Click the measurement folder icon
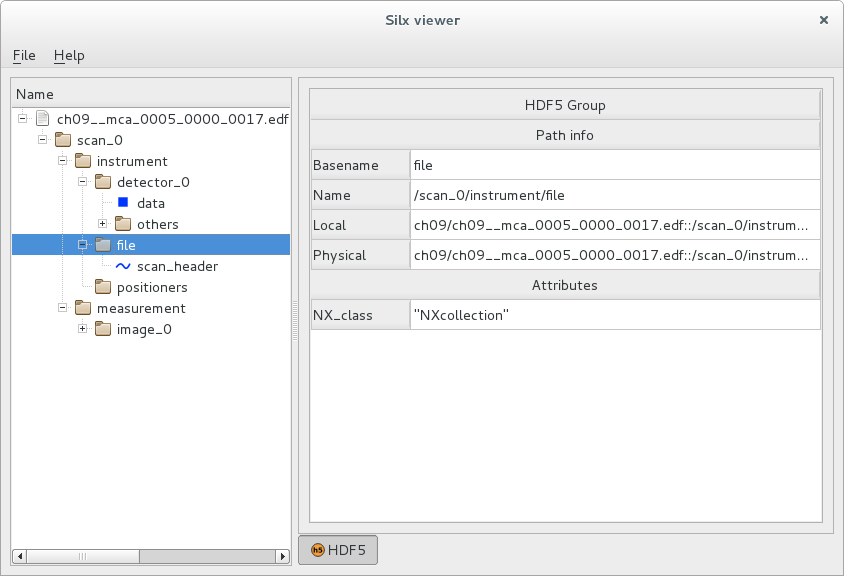The height and width of the screenshot is (576, 844). (83, 308)
